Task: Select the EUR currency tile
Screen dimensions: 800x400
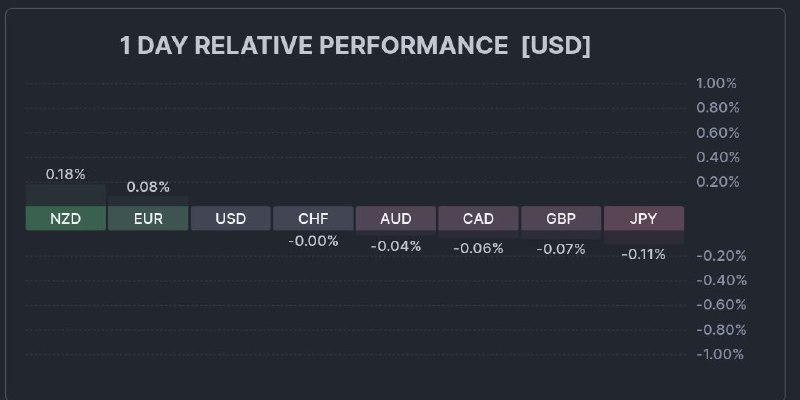Action: (148, 218)
